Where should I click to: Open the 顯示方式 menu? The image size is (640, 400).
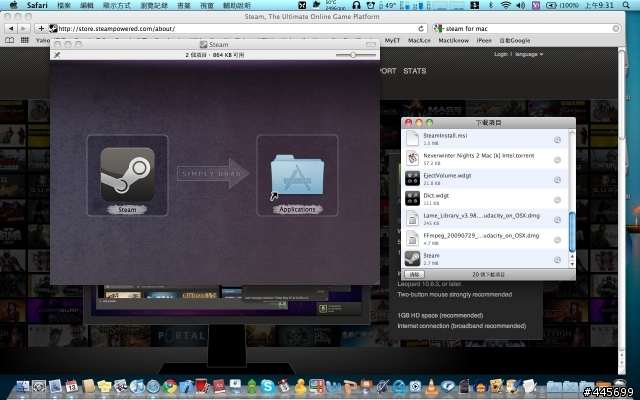(117, 5)
